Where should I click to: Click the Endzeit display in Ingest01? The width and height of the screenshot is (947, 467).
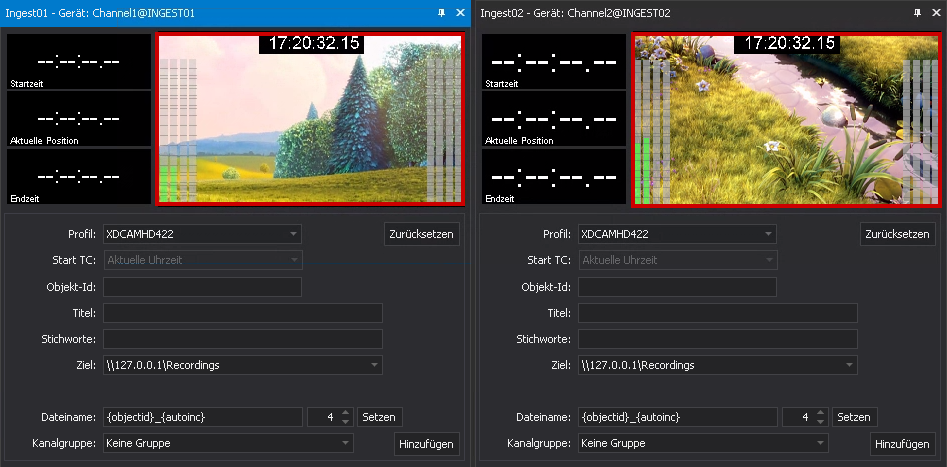click(x=79, y=176)
